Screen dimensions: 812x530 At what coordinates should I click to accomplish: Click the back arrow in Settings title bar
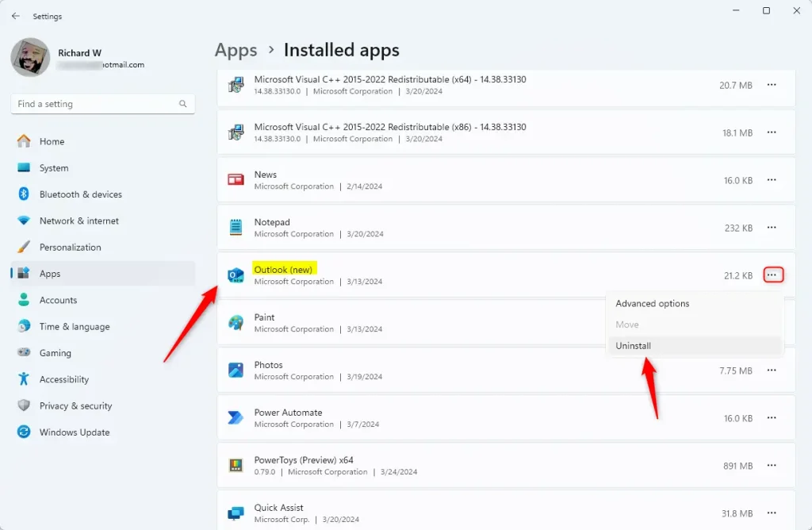[x=16, y=16]
